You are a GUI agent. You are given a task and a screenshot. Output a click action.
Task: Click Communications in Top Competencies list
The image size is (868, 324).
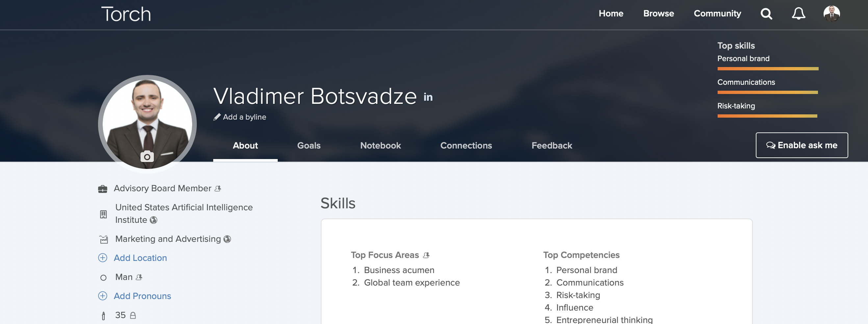(590, 283)
